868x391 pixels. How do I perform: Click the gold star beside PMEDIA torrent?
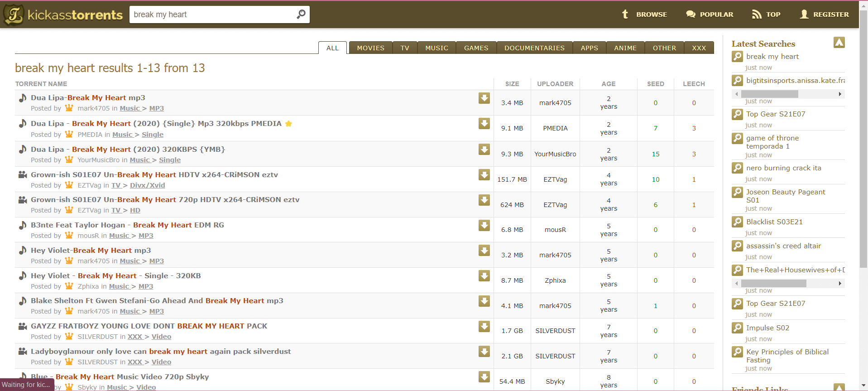pyautogui.click(x=288, y=124)
